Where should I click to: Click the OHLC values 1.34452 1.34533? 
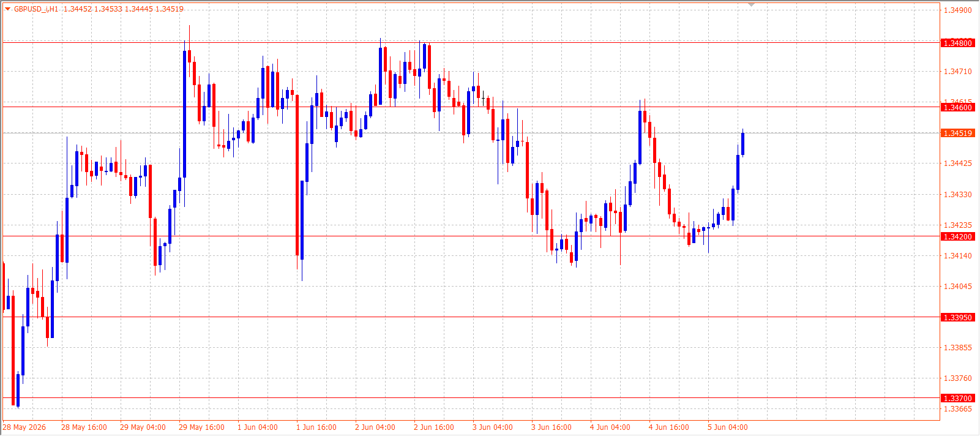click(92, 9)
